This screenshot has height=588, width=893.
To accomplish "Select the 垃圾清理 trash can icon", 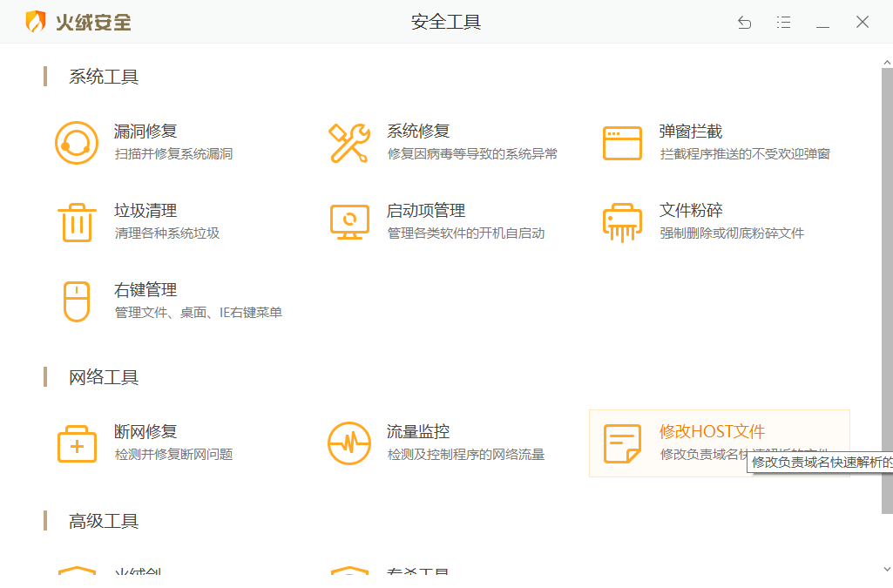I will pyautogui.click(x=77, y=222).
